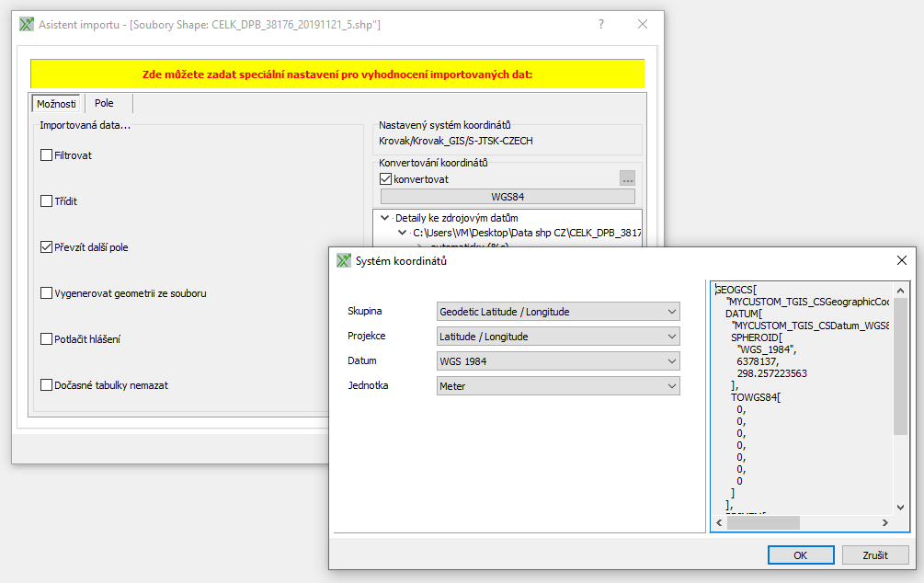The image size is (924, 583).
Task: Open the Jednotka dropdown showing Meter
Action: pos(558,385)
